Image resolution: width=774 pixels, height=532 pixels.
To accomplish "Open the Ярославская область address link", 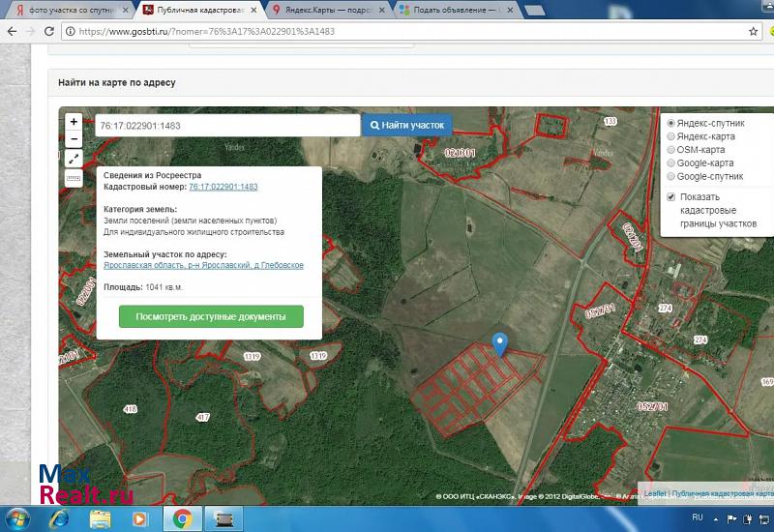I will coord(203,265).
